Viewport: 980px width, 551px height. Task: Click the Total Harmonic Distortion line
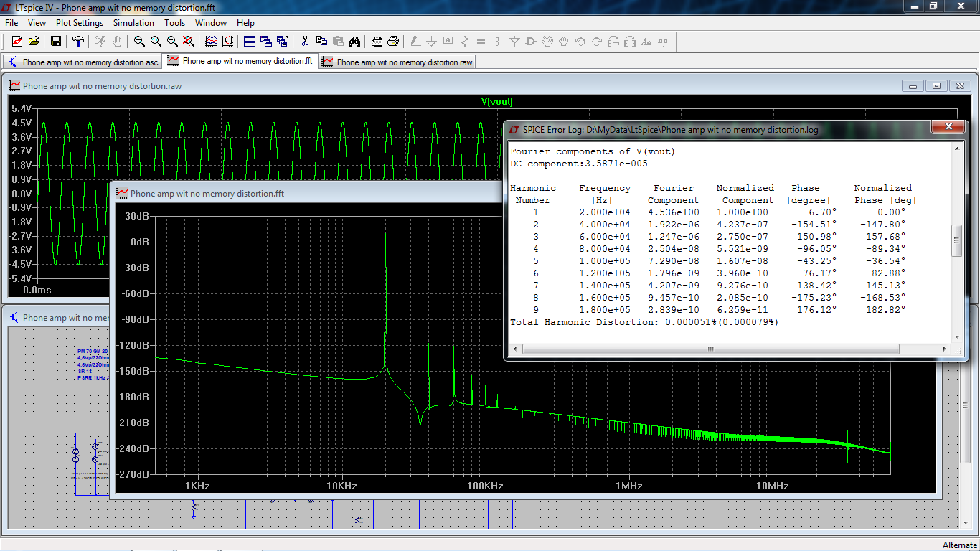coord(644,322)
